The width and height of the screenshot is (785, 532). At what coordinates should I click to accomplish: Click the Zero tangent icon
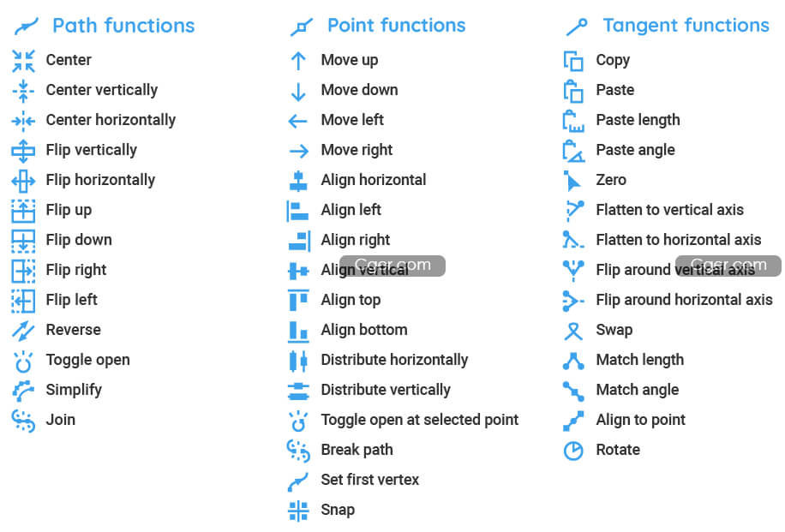[x=572, y=181]
